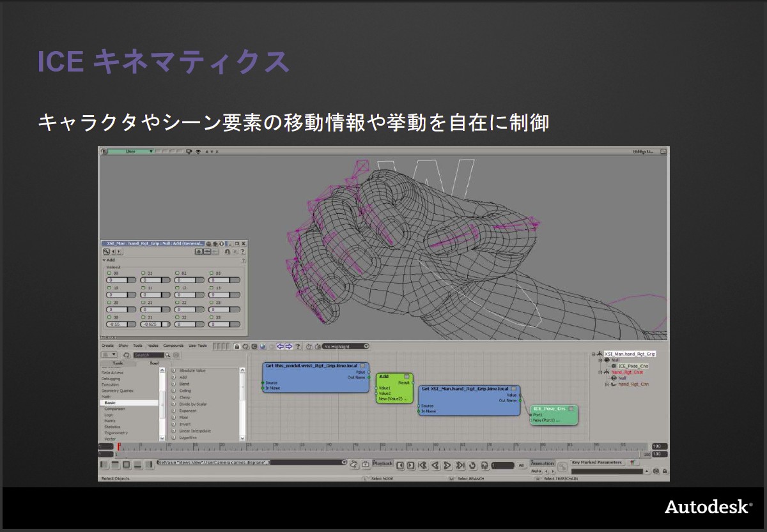The width and height of the screenshot is (767, 532).
Task: Play animation forward
Action: click(x=447, y=465)
